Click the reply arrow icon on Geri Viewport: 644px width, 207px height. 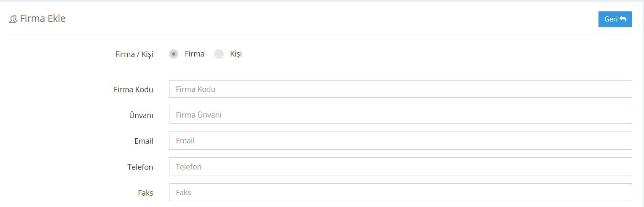(623, 19)
